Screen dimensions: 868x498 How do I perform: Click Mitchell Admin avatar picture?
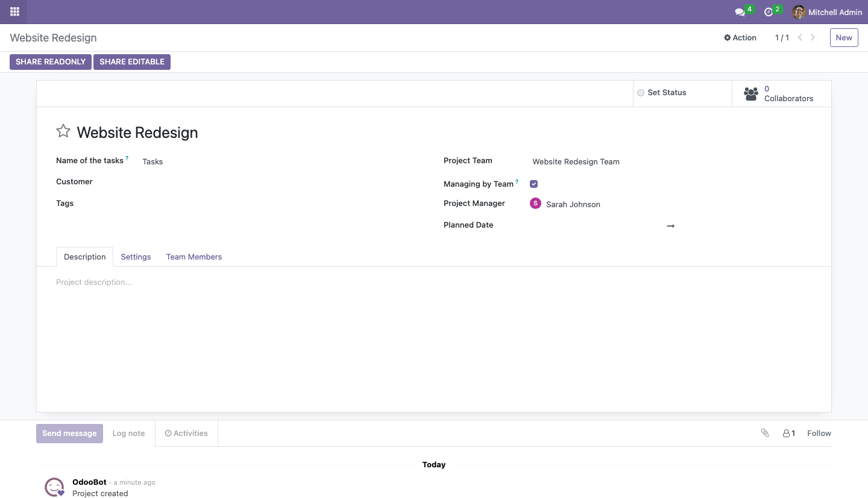[x=799, y=12]
